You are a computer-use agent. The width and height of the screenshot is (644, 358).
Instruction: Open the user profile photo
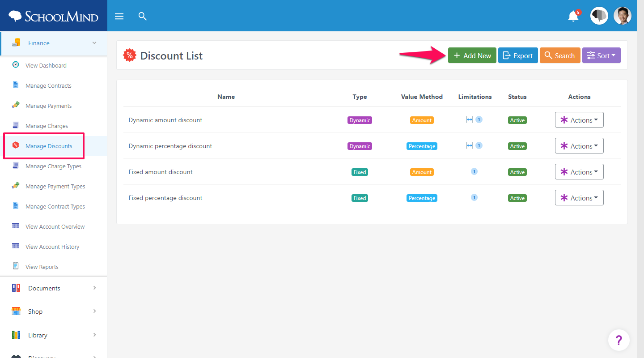point(622,16)
